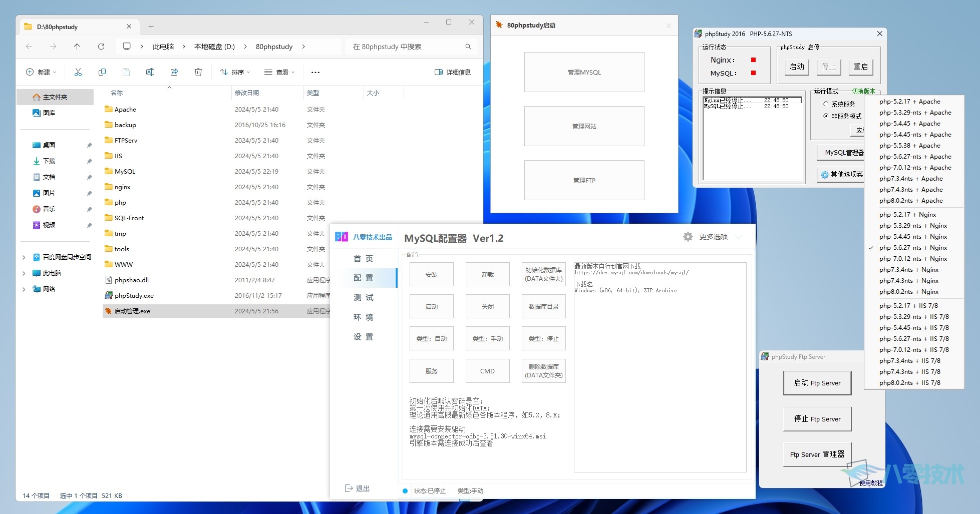This screenshot has width=980, height=514.
Task: Click the 其他选项菜单 gear icon
Action: (x=824, y=174)
